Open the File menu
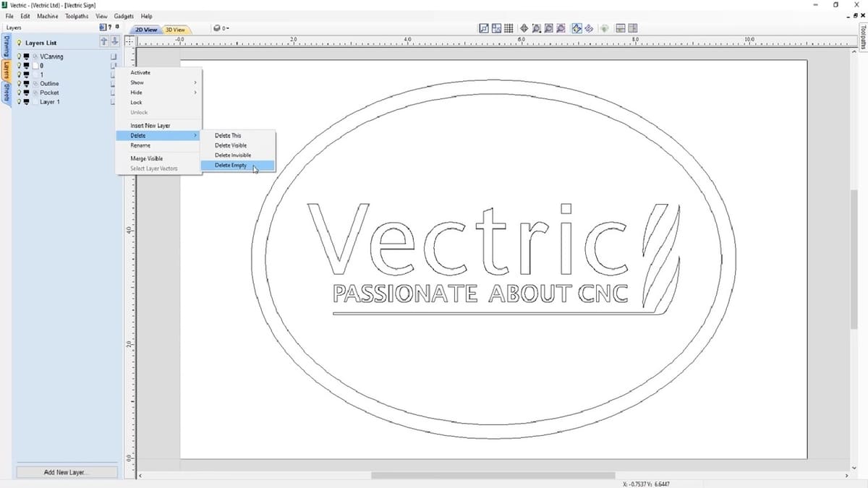868x488 pixels. pyautogui.click(x=9, y=16)
